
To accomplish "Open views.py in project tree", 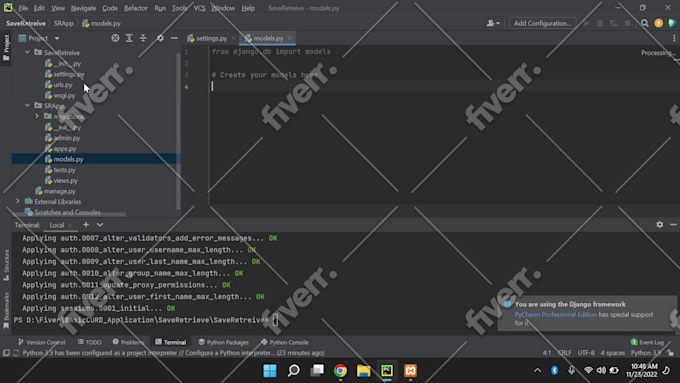I will coord(65,180).
